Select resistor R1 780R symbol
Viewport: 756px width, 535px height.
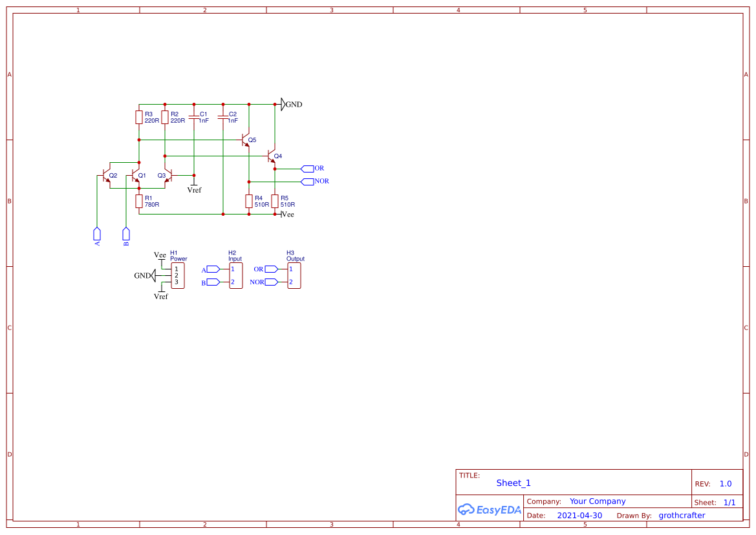pyautogui.click(x=139, y=201)
